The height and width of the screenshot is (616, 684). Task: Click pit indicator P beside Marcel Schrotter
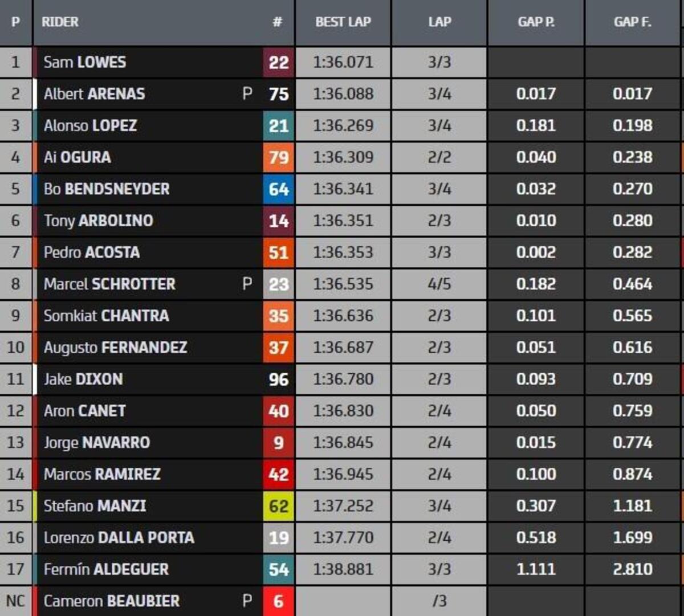tap(247, 284)
